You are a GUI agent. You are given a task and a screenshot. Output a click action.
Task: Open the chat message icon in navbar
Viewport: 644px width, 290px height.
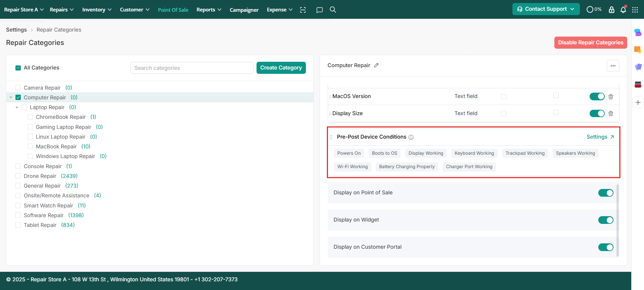(x=319, y=10)
